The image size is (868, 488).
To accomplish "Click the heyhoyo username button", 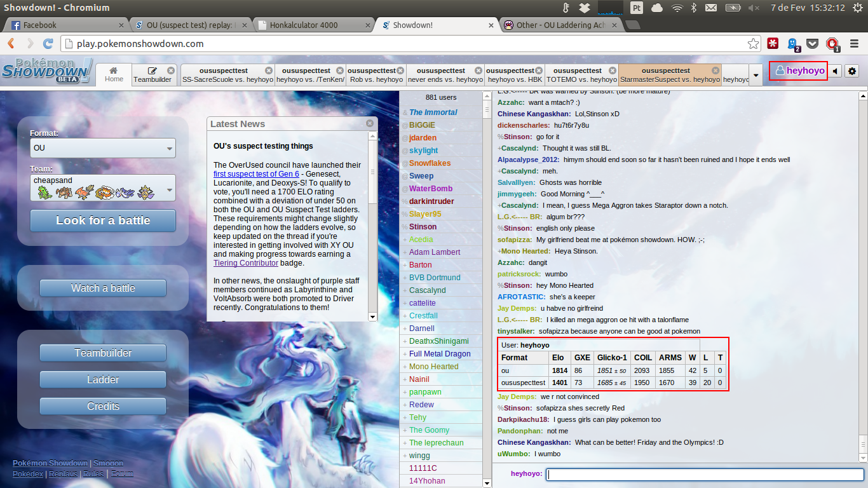I will coord(799,71).
